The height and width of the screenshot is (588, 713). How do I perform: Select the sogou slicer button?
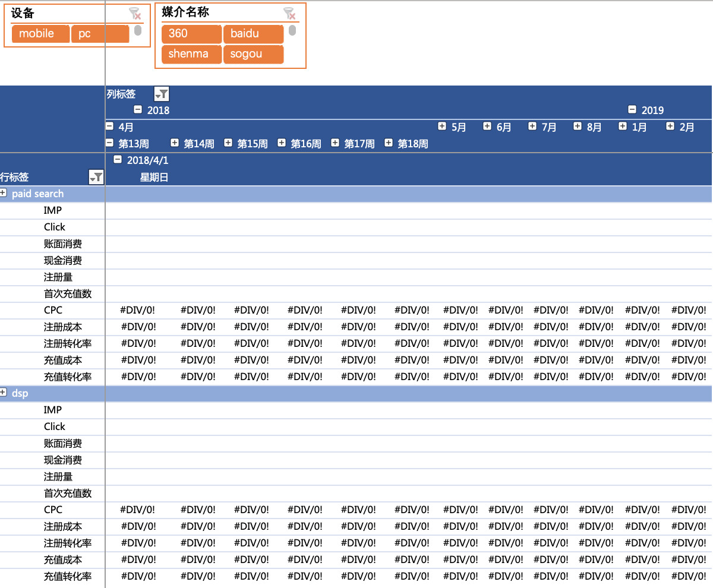253,54
